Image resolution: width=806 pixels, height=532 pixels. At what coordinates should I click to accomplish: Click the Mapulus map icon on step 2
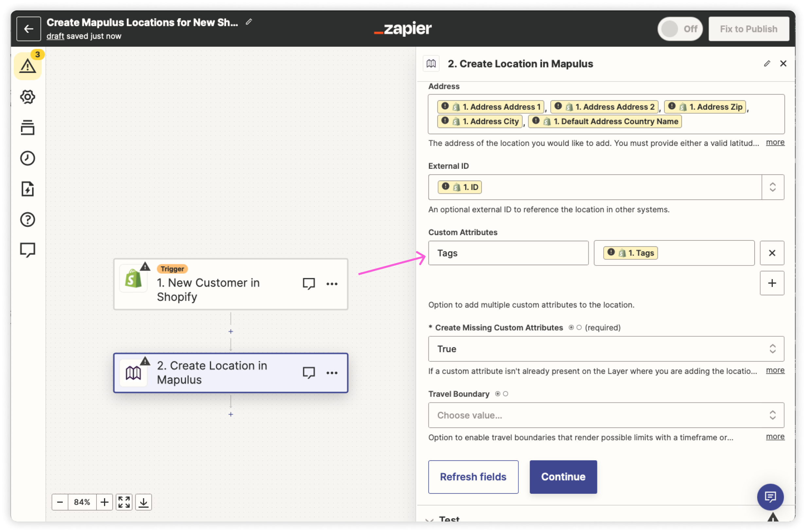tap(133, 373)
